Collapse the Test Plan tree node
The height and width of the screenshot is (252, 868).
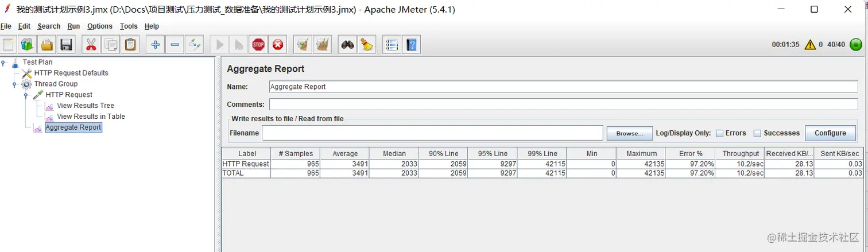point(3,62)
